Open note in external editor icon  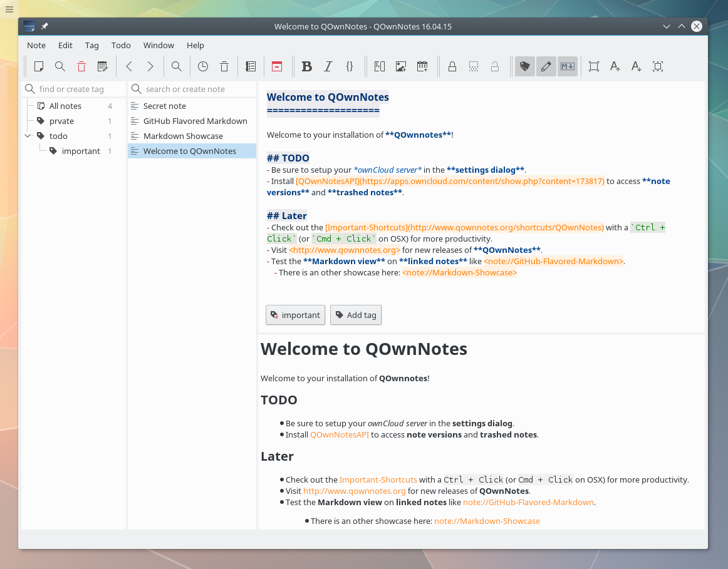tap(103, 66)
